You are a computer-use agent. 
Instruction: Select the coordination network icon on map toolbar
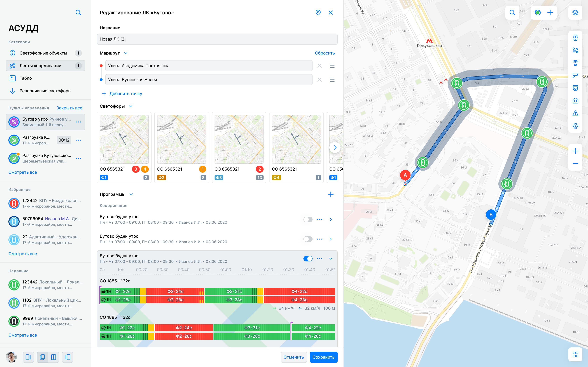click(575, 50)
